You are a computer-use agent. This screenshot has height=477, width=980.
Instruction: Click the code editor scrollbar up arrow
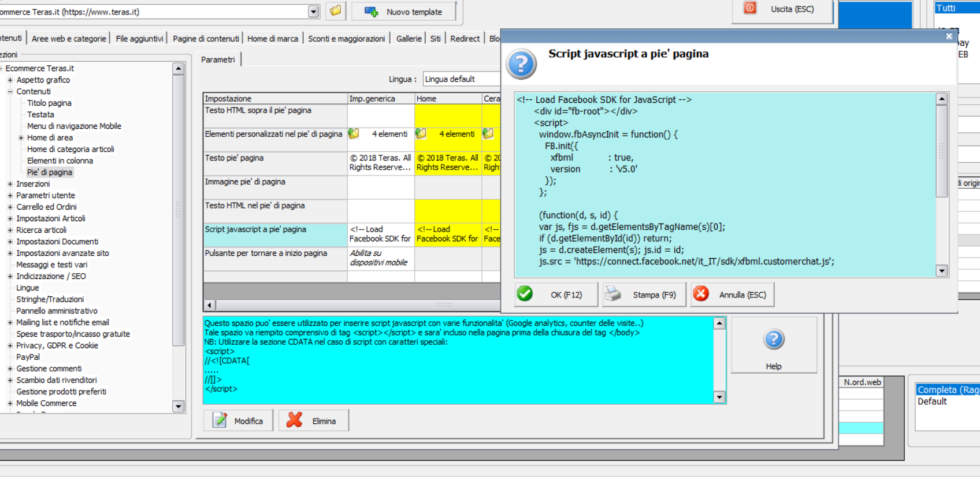click(x=942, y=99)
